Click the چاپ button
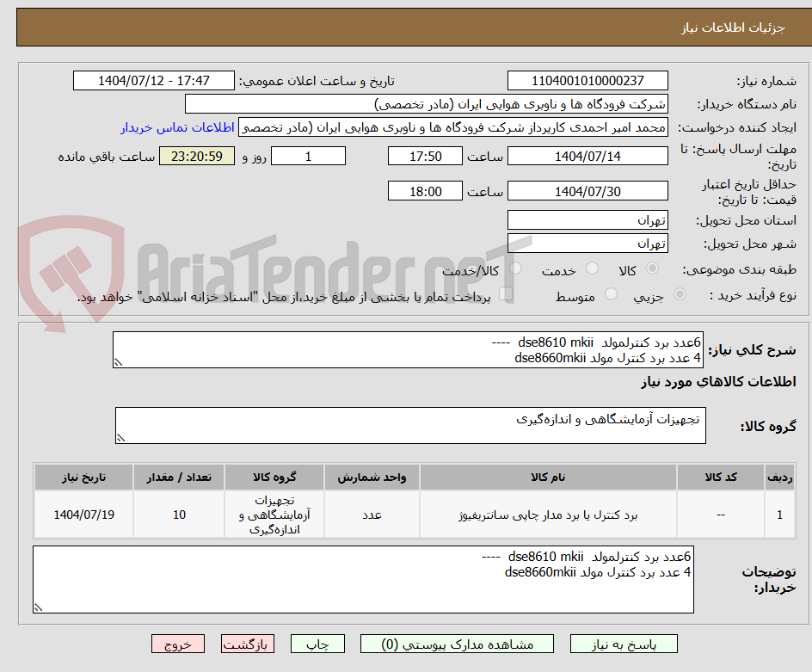The width and height of the screenshot is (812, 672). pyautogui.click(x=317, y=644)
